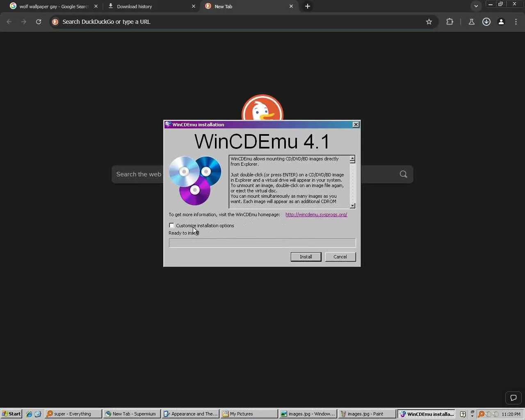
Task: Open the Windows Start menu
Action: tap(11, 414)
